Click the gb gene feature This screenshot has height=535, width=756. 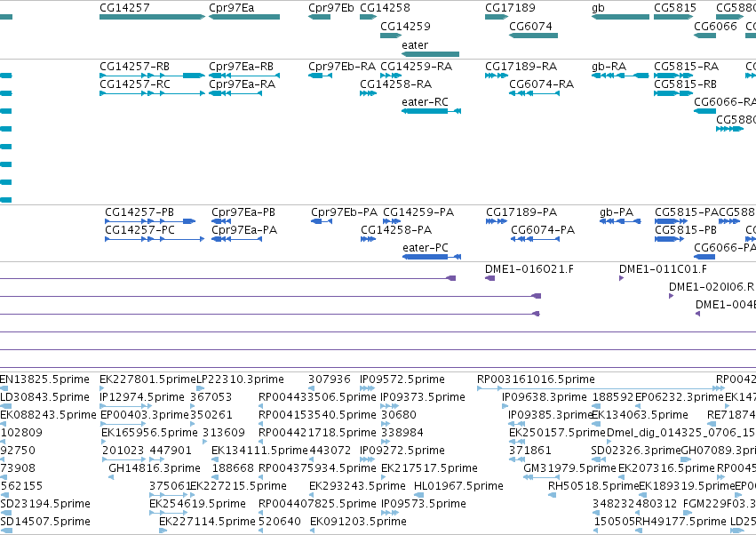click(x=620, y=17)
